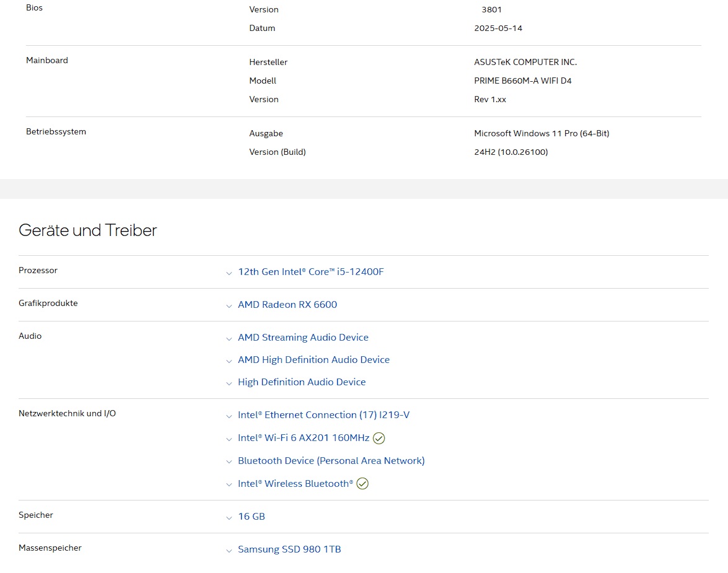This screenshot has height=573, width=728.
Task: Expand the High Definition Audio Device chevron
Action: 229,383
